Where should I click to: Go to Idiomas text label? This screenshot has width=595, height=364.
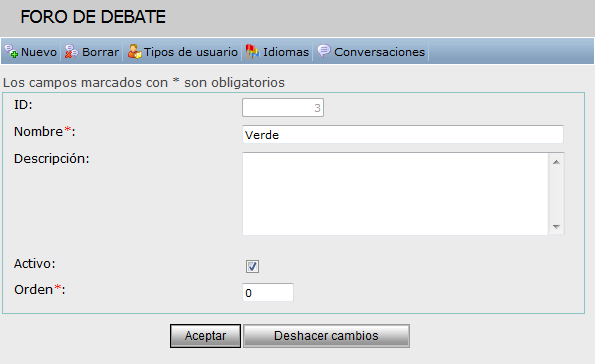tap(286, 52)
